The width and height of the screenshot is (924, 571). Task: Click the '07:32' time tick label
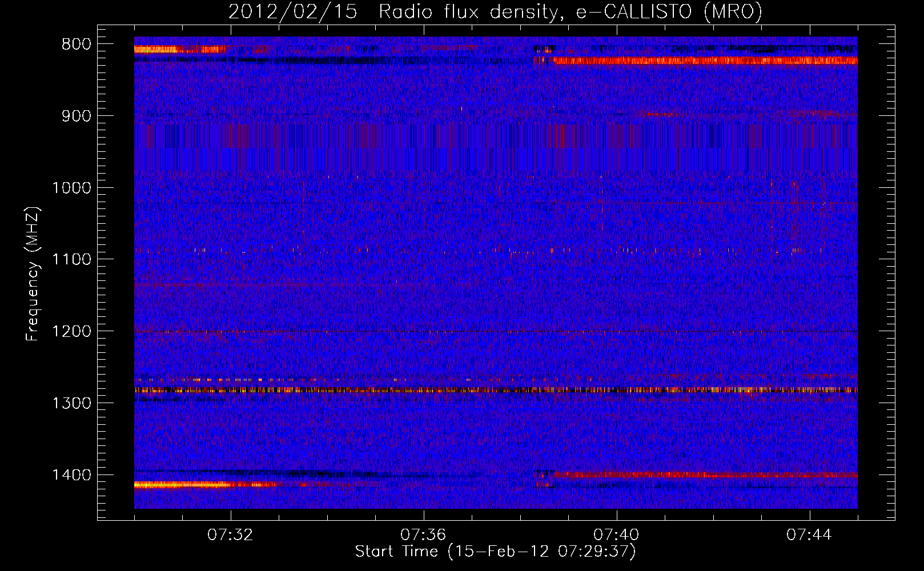pyautogui.click(x=231, y=535)
